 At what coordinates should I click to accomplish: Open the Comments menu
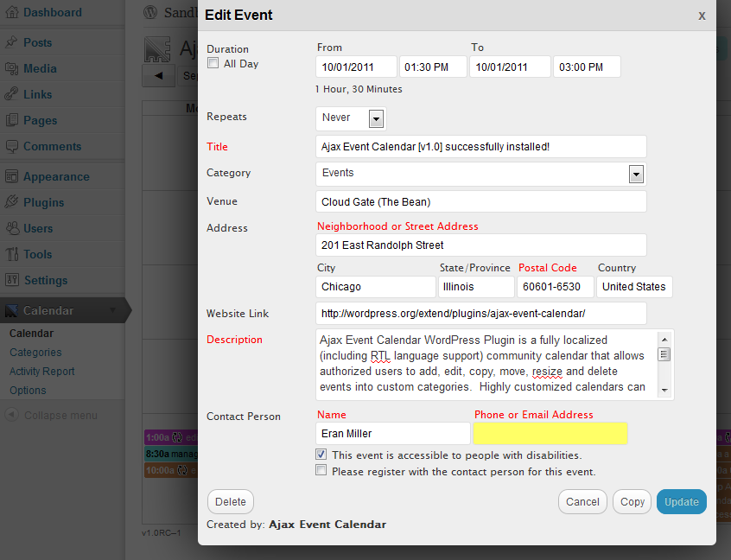(52, 146)
